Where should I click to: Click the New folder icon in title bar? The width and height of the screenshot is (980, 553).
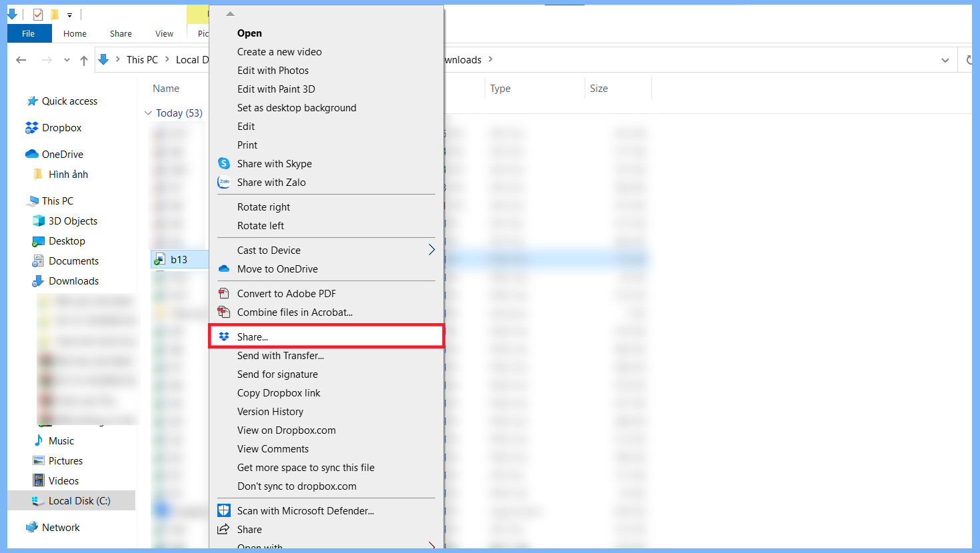click(55, 14)
